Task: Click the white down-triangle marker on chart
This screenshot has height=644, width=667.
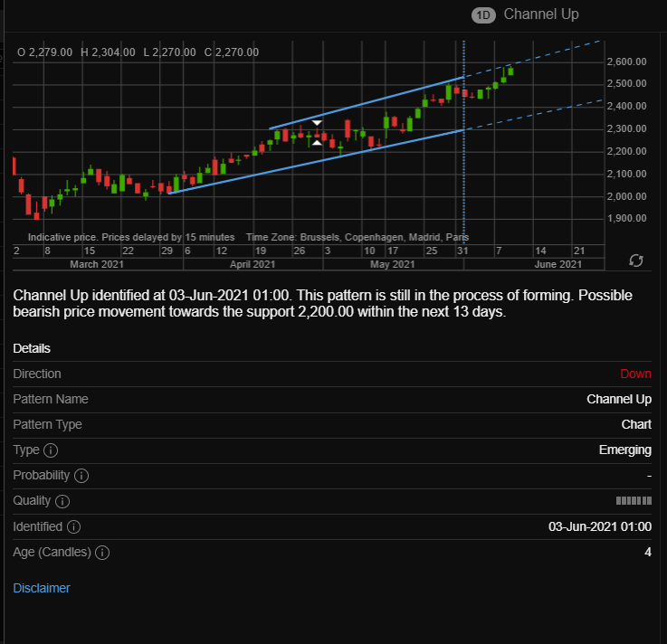Action: pyautogui.click(x=317, y=123)
